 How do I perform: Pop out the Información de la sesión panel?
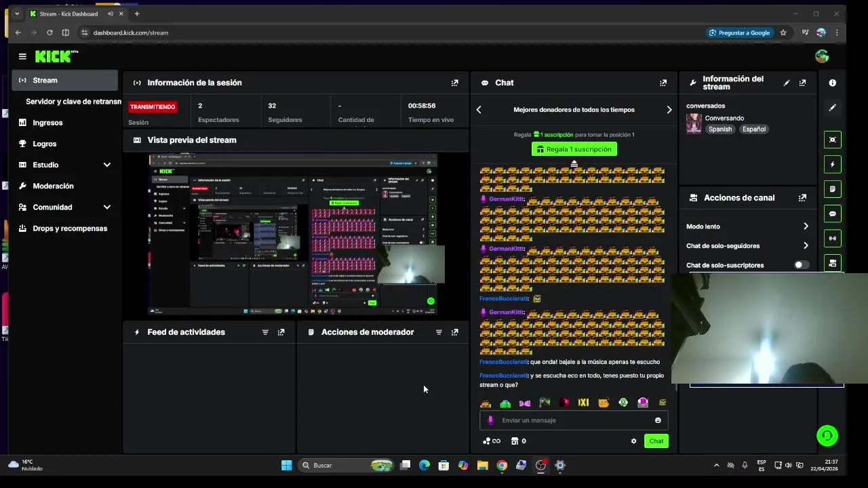click(x=454, y=83)
